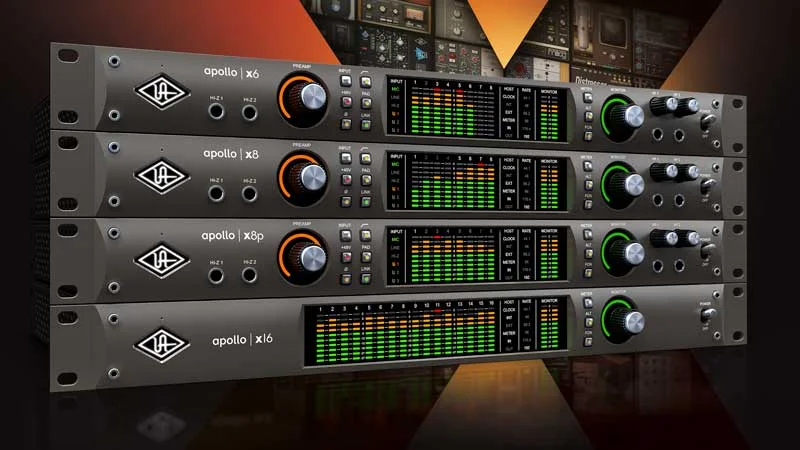This screenshot has height=450, width=800.
Task: Push the INPUT button on Apollo x6
Action: click(346, 81)
